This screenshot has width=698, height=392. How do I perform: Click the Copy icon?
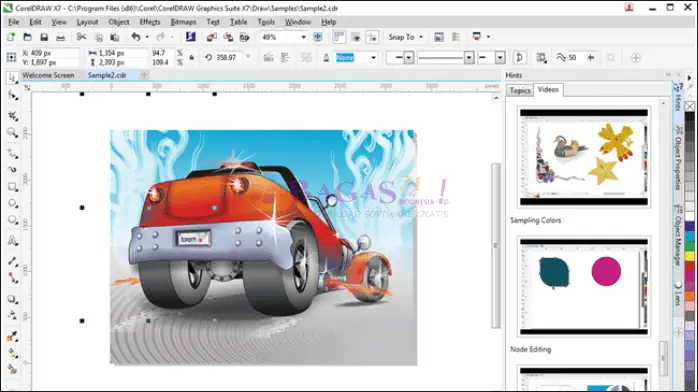(99, 37)
